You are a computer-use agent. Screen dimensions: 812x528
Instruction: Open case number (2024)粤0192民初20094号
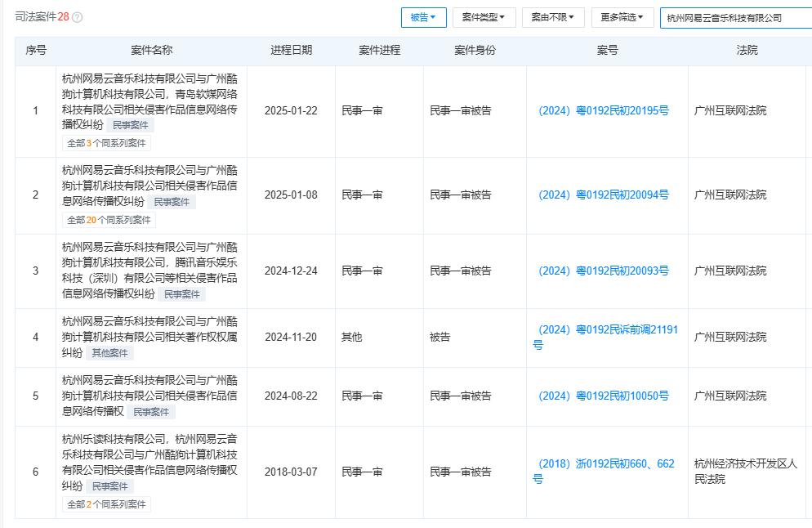pos(604,195)
